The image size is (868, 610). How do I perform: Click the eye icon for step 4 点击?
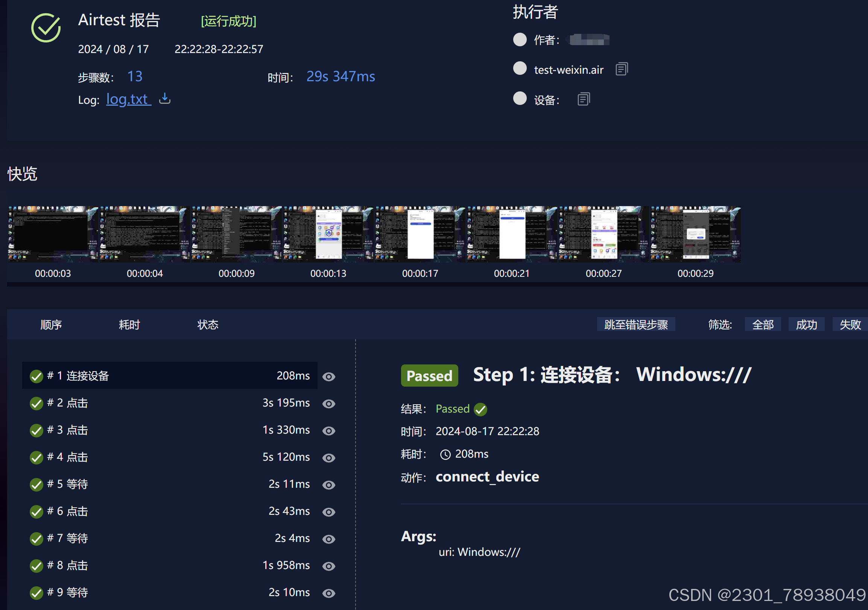(x=328, y=458)
